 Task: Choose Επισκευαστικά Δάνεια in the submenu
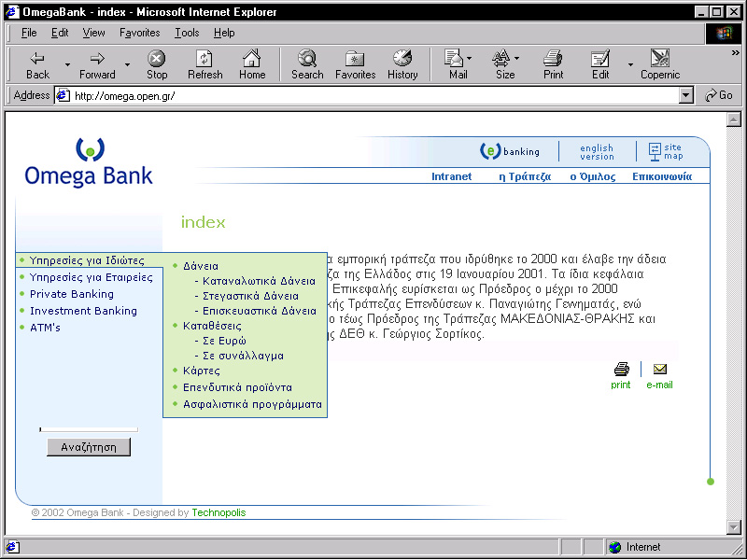[260, 311]
